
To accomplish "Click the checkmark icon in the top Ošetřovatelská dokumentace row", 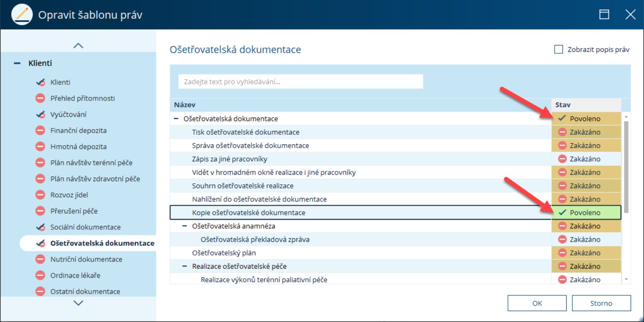I will click(x=562, y=118).
